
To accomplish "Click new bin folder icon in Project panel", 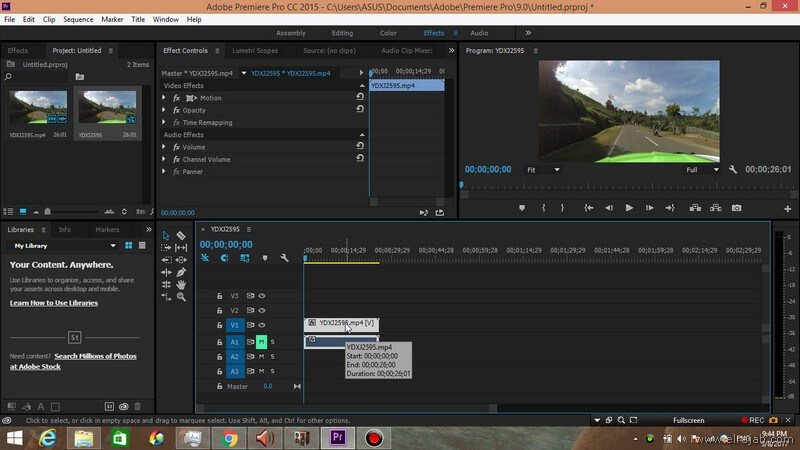I will click(x=80, y=77).
